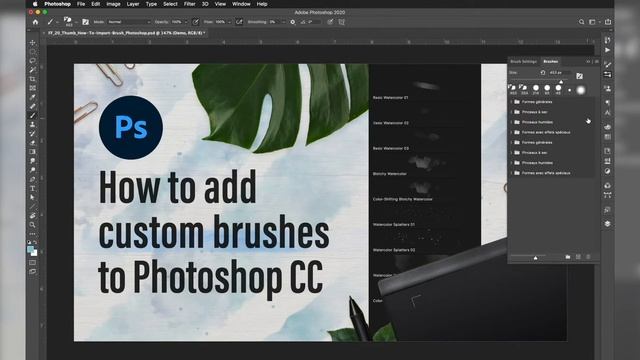Open the Actions play icon panel
640x360 pixels.
pyautogui.click(x=607, y=50)
